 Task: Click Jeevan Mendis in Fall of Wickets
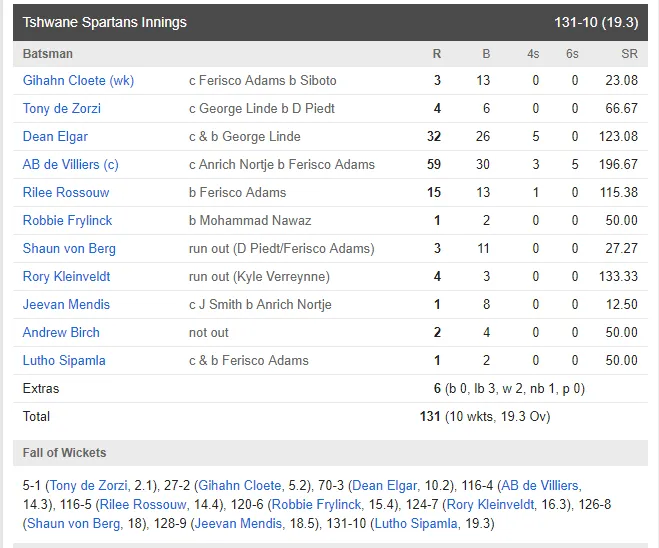tap(238, 524)
